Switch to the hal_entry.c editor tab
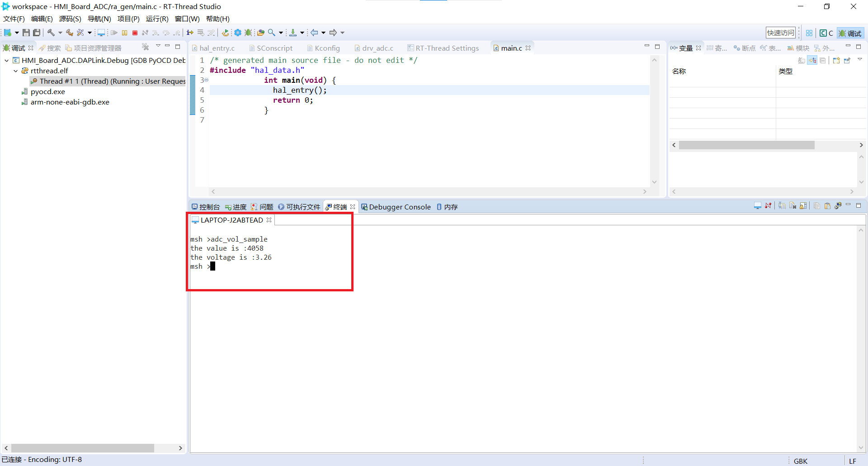 point(213,48)
